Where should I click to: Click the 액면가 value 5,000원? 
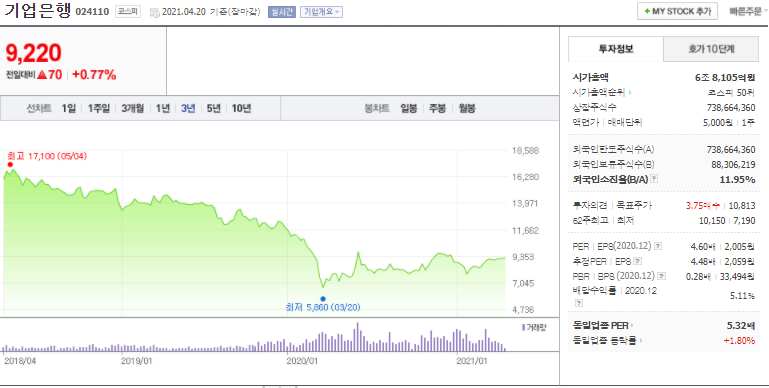coord(718,123)
